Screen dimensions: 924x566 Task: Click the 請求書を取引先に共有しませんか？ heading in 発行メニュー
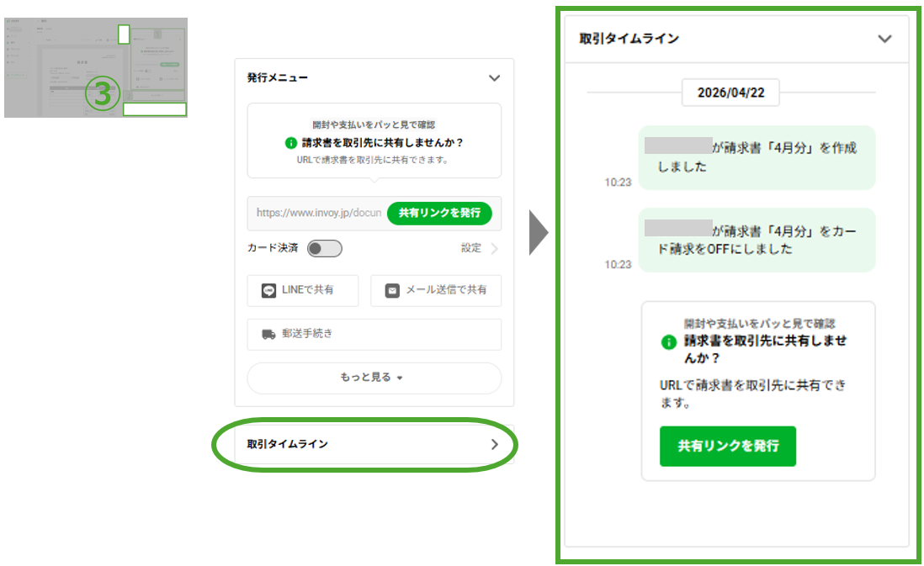coord(382,142)
